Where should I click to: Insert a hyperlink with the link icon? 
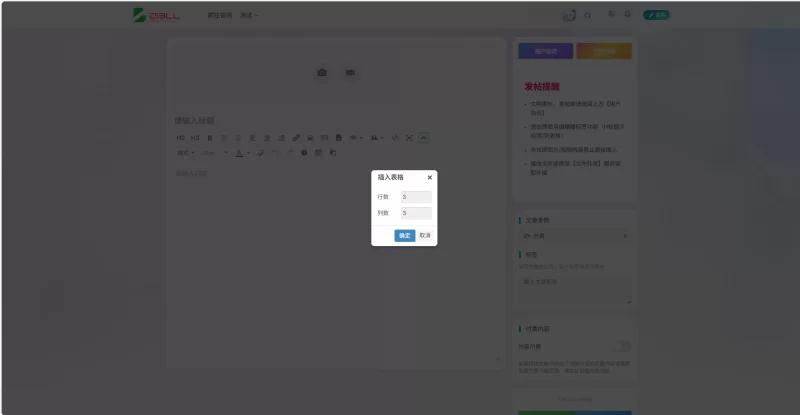296,138
